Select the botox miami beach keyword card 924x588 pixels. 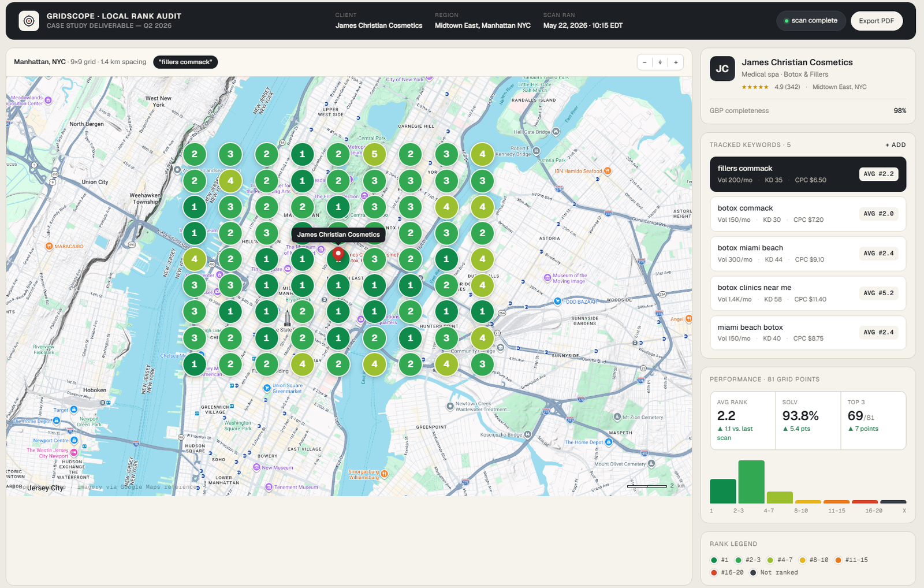[808, 254]
